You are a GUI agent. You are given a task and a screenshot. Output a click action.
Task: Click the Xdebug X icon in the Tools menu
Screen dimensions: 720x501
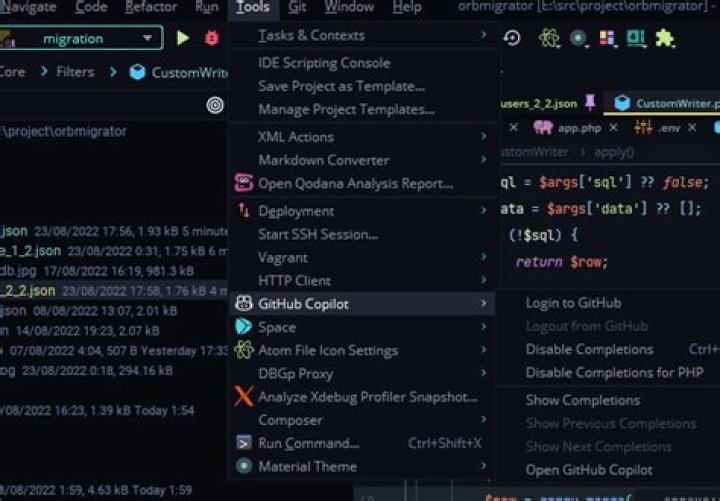tap(243, 396)
